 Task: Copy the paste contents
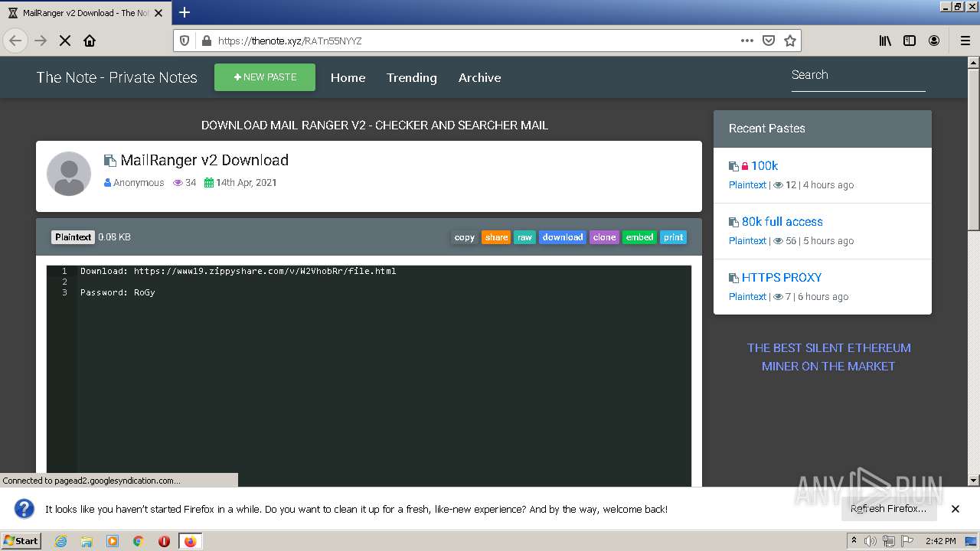465,237
